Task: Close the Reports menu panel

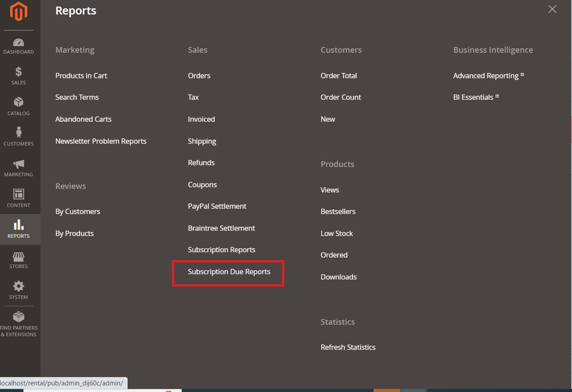Action: coord(552,9)
